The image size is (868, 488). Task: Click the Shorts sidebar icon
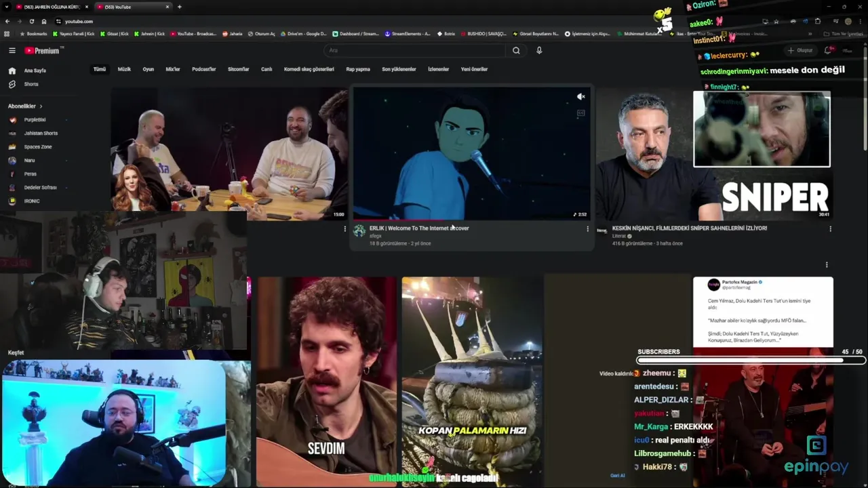[x=12, y=84]
